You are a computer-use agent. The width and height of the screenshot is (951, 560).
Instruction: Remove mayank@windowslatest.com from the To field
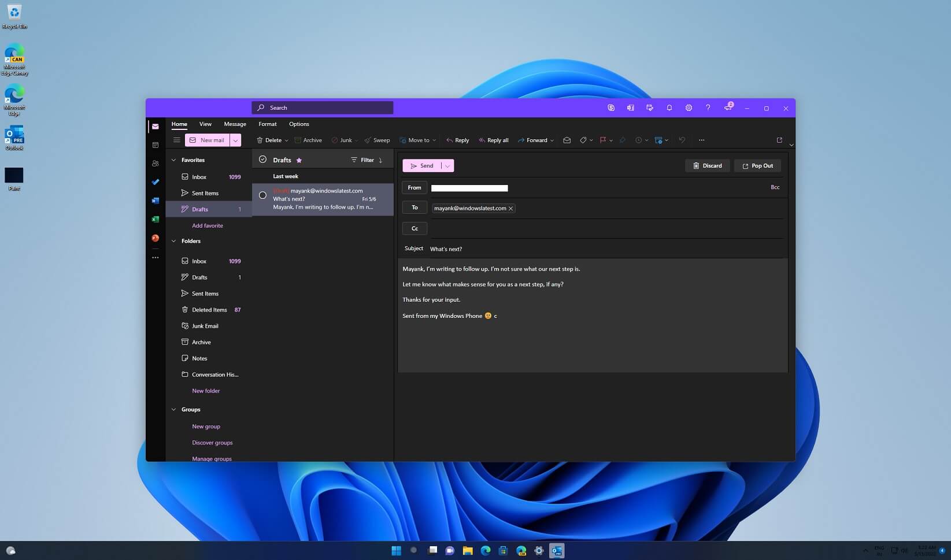click(x=510, y=208)
